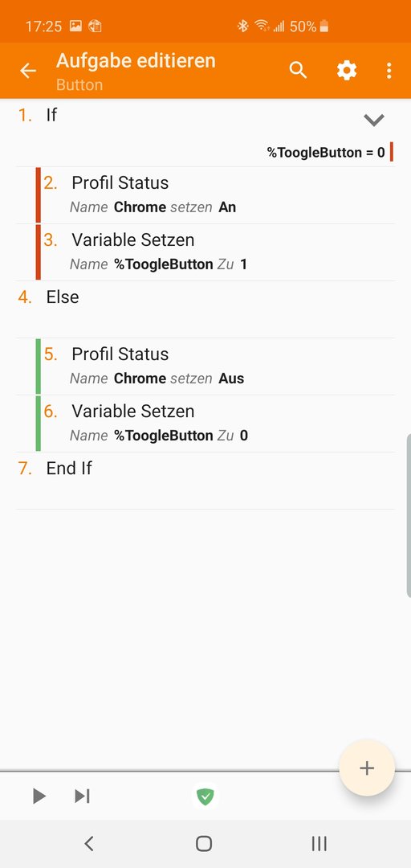Open recent apps via the navigation bar
Screen dimensions: 411x868
pos(319,843)
